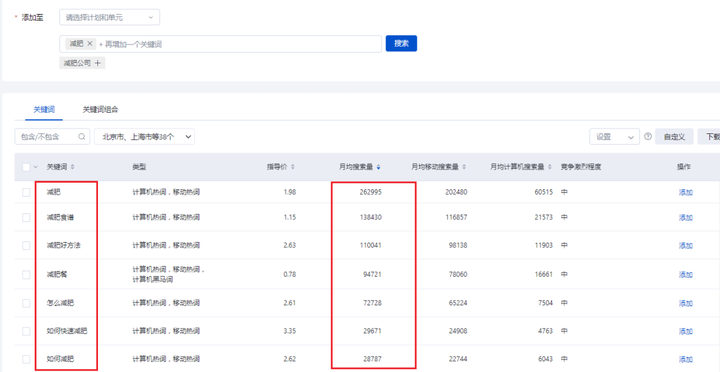Click the 自定义 button
The height and width of the screenshot is (372, 720).
click(x=674, y=136)
